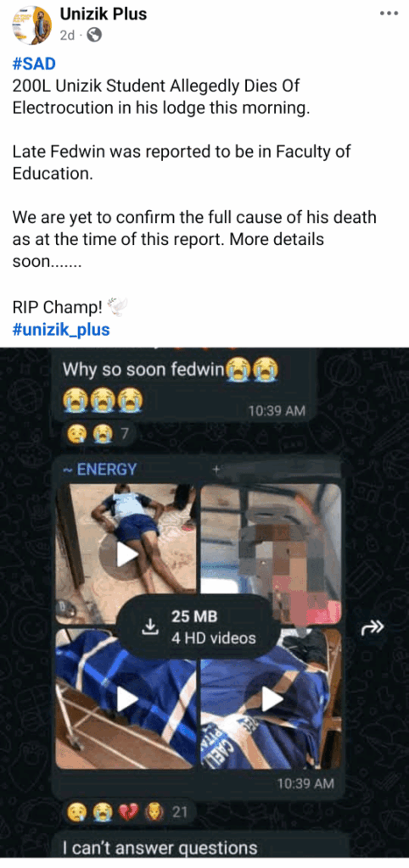Viewport: 409px width, 868px height.
Task: Click the public globe audience icon
Action: [95, 35]
